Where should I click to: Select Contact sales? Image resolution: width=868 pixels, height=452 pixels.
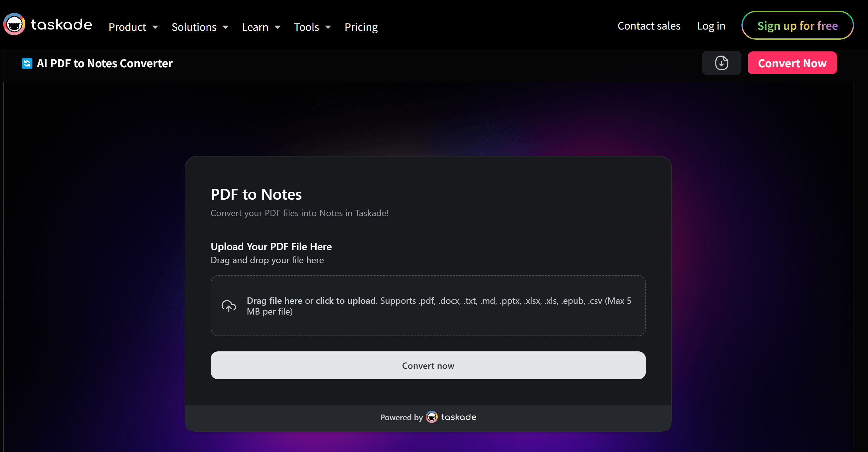pos(649,26)
